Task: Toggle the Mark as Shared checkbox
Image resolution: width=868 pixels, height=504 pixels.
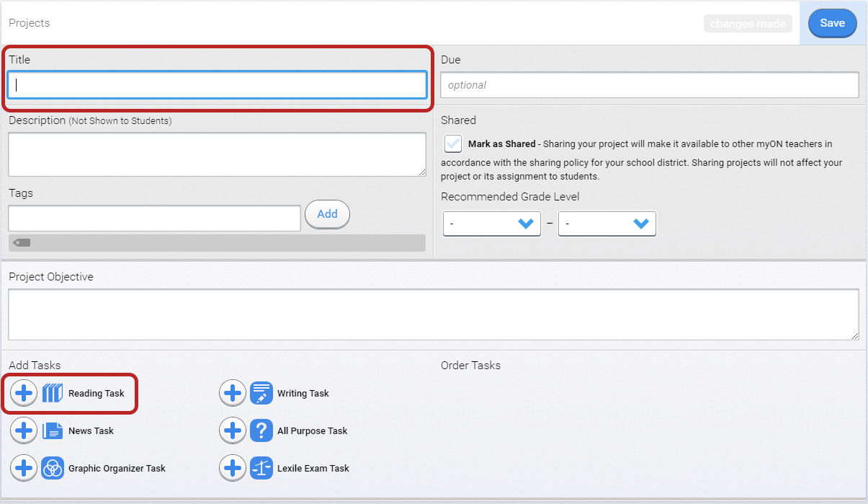Action: 453,144
